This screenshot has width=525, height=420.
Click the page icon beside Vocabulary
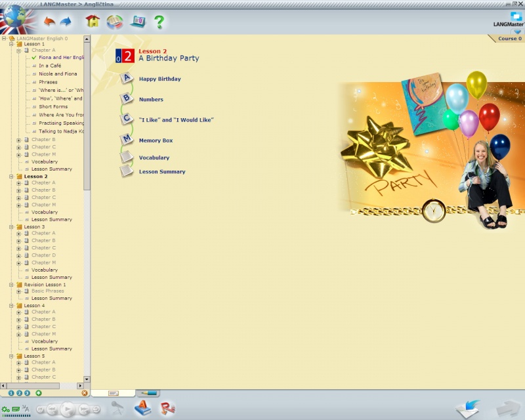click(127, 156)
